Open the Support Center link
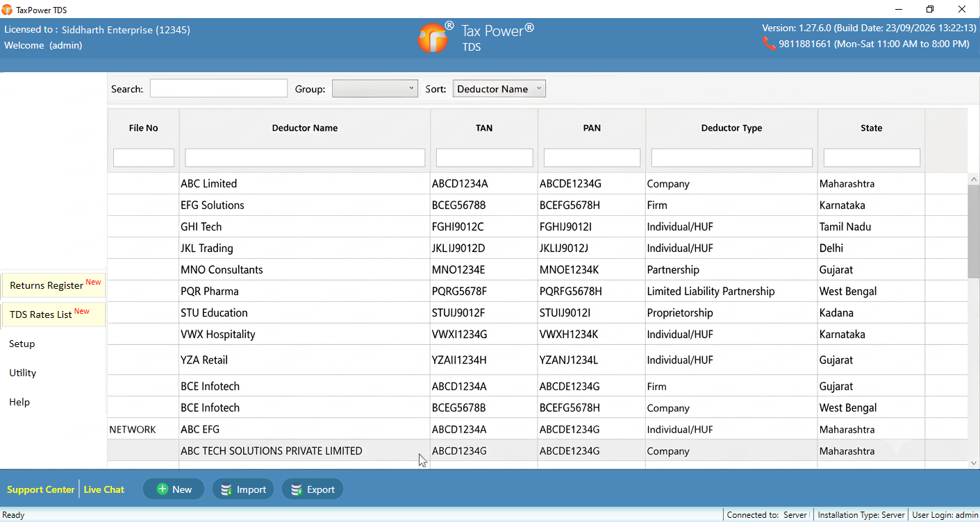980x522 pixels. [x=40, y=489]
